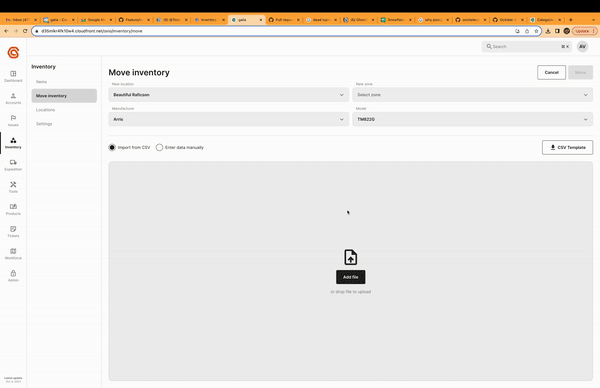Select Move inventory in the Inventory menu
Viewport: 600px width, 388px height.
tap(64, 96)
